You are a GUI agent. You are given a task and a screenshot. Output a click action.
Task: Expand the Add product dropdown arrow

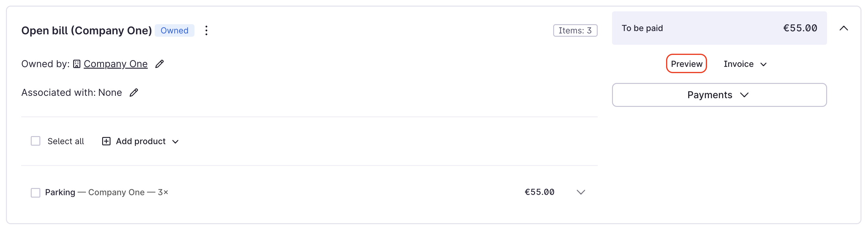click(175, 142)
